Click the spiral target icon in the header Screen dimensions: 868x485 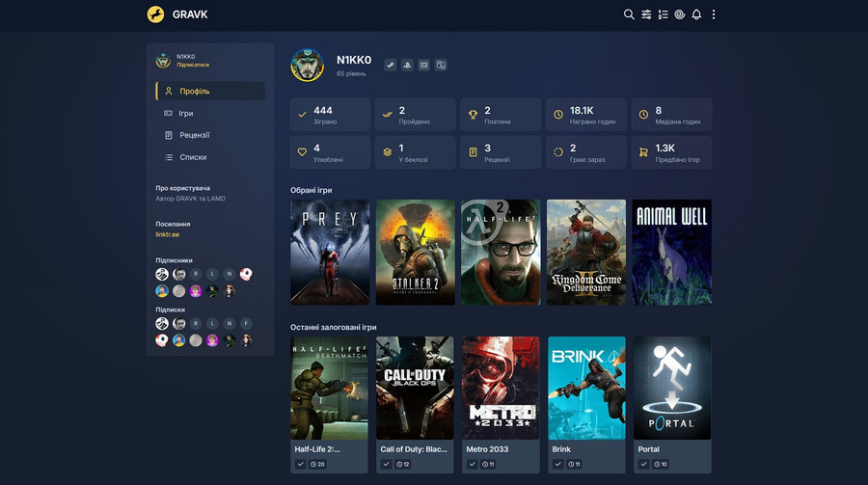(x=680, y=14)
